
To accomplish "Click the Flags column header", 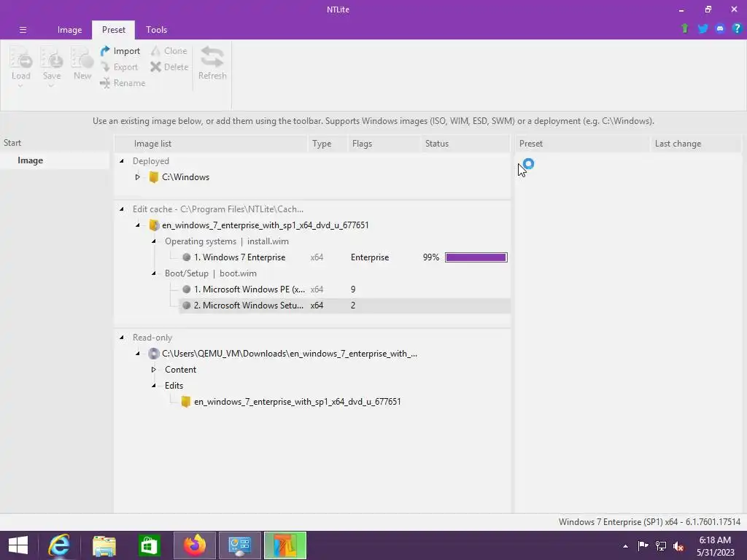I will click(x=384, y=144).
